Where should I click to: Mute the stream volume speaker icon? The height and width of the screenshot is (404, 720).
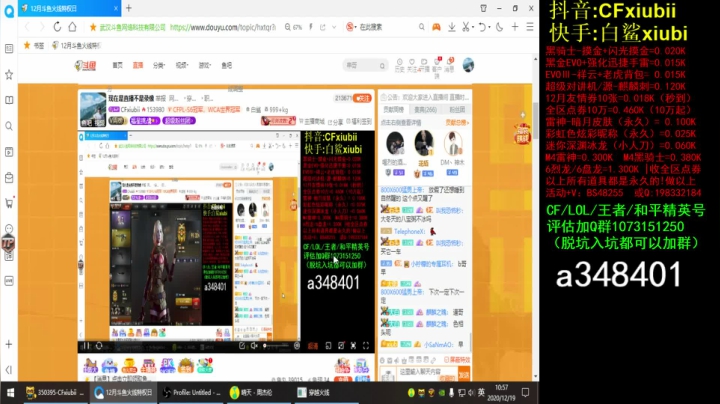254,346
